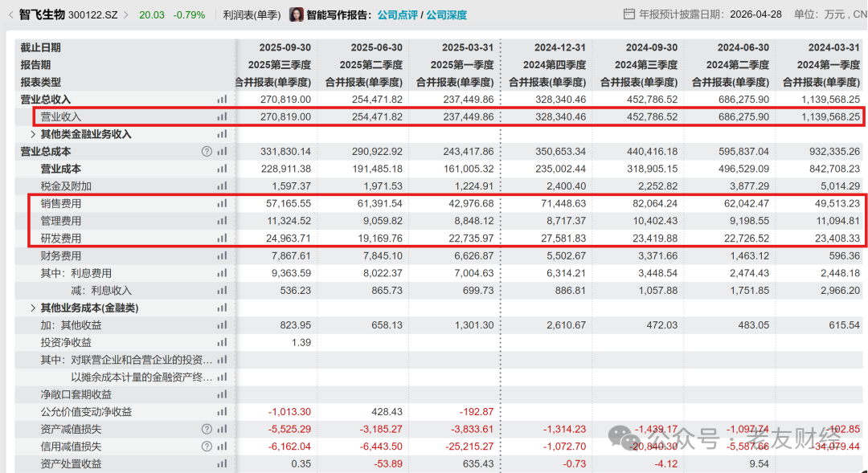Click the analyst avatar beside 智能写作报告
This screenshot has width=868, height=473.
(x=297, y=14)
